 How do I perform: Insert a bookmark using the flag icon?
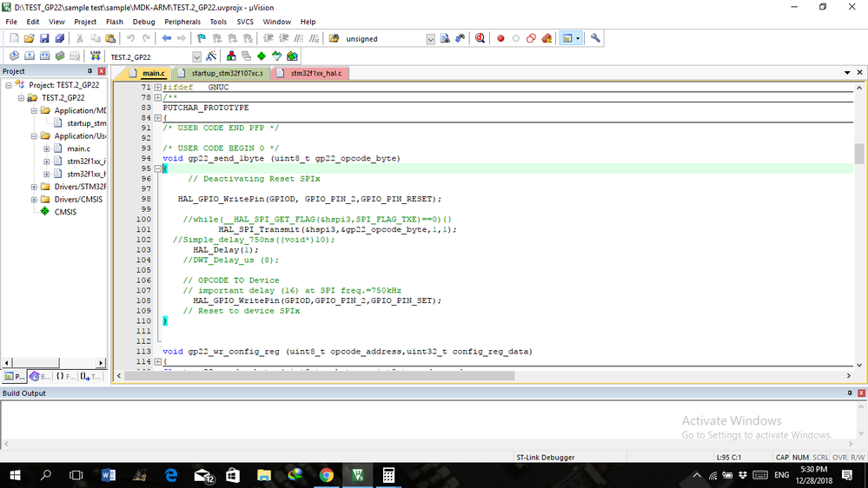pos(202,39)
